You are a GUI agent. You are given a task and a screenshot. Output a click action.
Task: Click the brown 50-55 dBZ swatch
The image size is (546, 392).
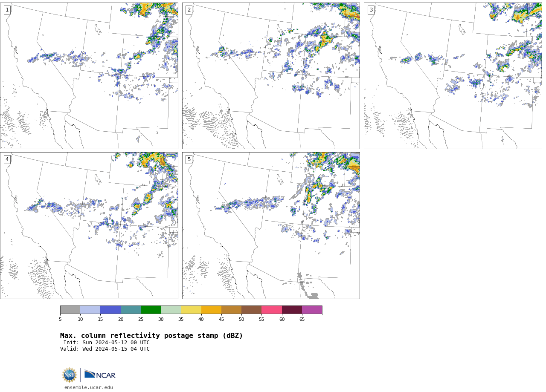[x=252, y=310]
